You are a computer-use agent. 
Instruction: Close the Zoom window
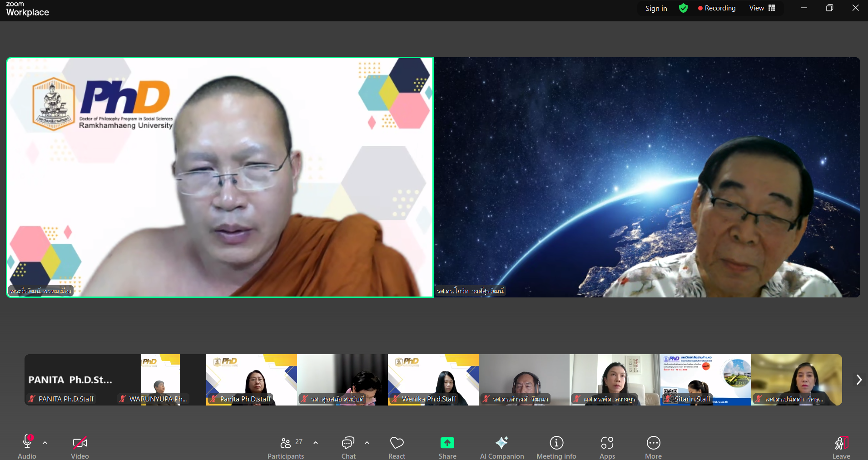(855, 8)
